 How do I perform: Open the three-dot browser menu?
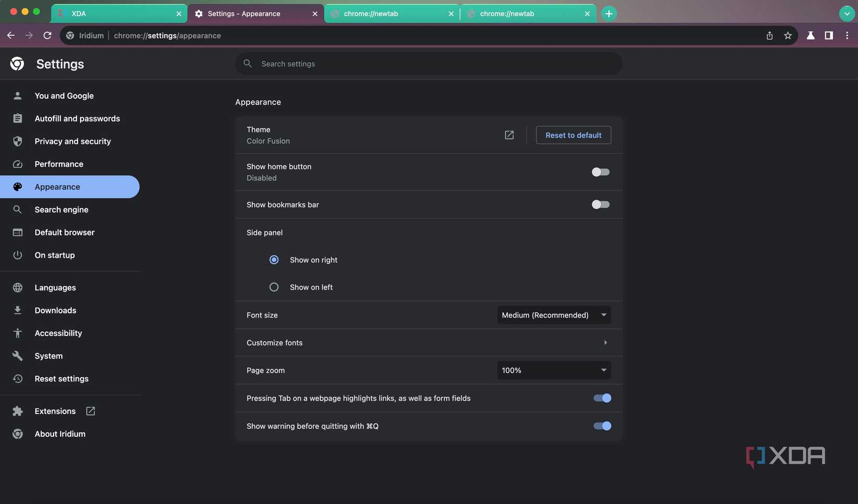(847, 35)
